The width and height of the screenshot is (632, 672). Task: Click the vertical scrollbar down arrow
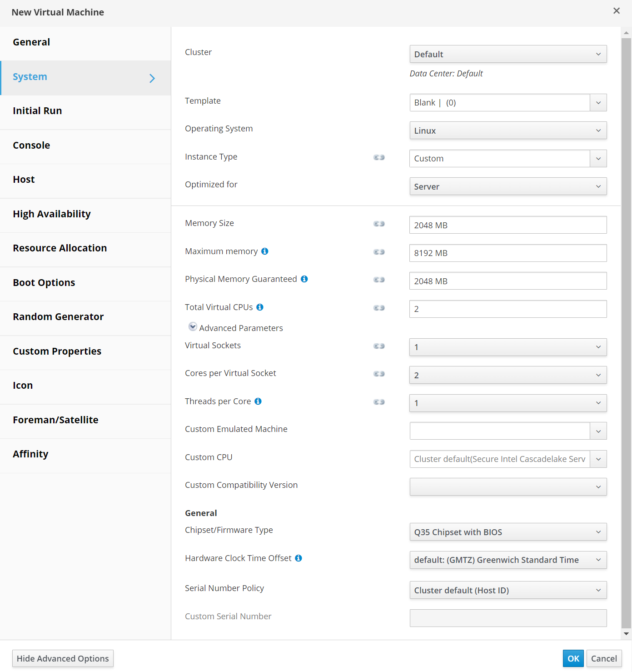[x=626, y=633]
